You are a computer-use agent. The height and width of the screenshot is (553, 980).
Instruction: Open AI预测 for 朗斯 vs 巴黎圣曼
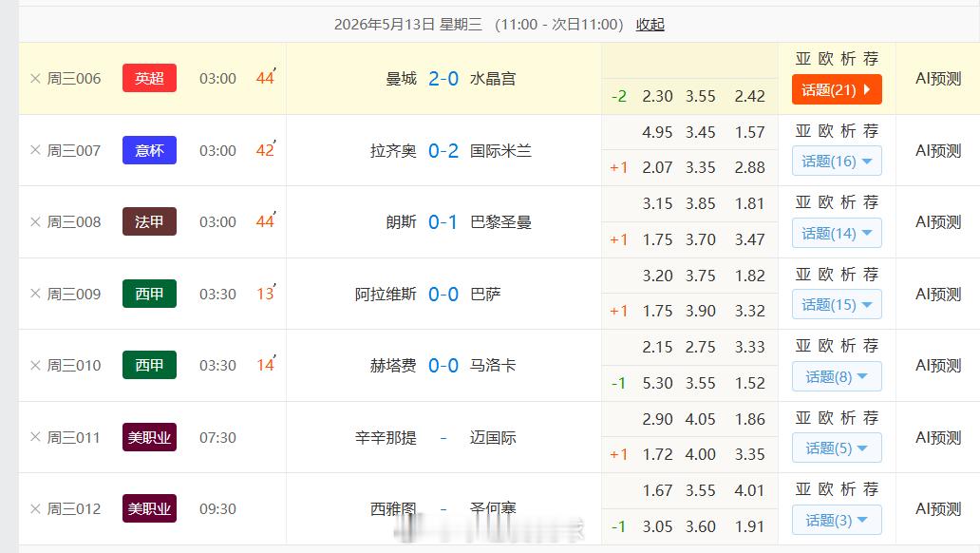click(x=938, y=221)
